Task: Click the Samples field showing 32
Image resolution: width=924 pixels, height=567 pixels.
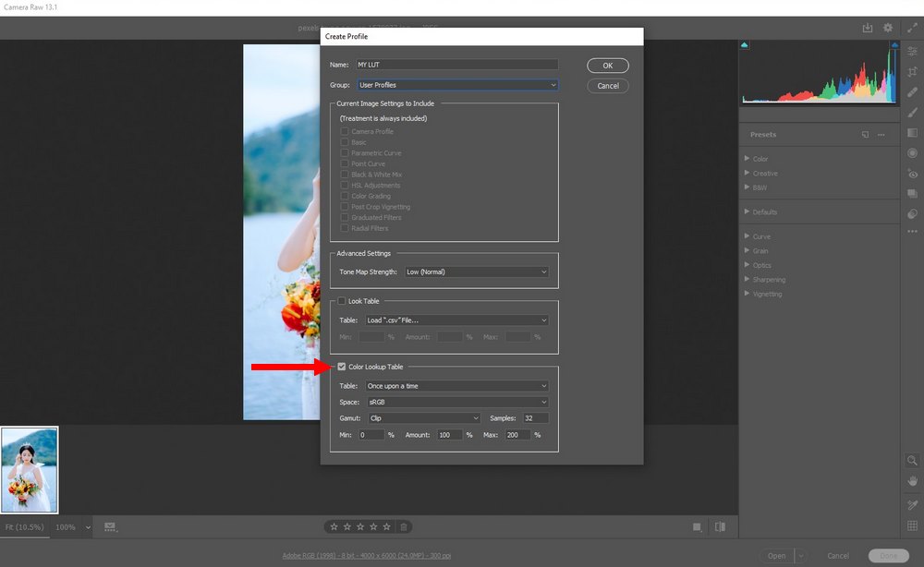Action: 536,418
